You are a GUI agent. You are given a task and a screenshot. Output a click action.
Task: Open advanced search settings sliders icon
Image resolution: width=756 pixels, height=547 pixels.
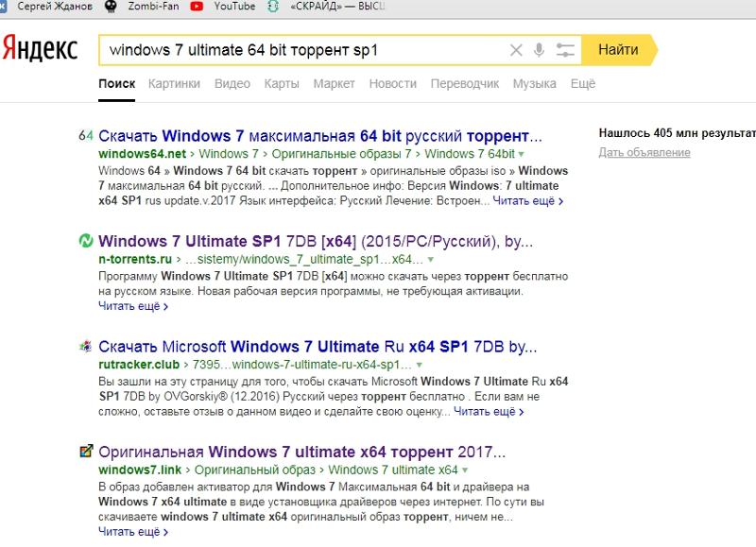564,50
